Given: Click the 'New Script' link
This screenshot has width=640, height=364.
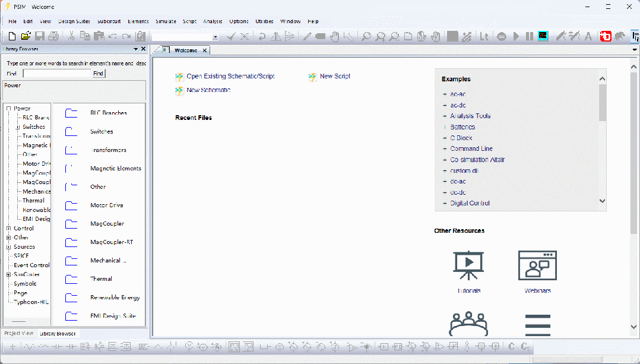Looking at the screenshot, I should (x=335, y=77).
